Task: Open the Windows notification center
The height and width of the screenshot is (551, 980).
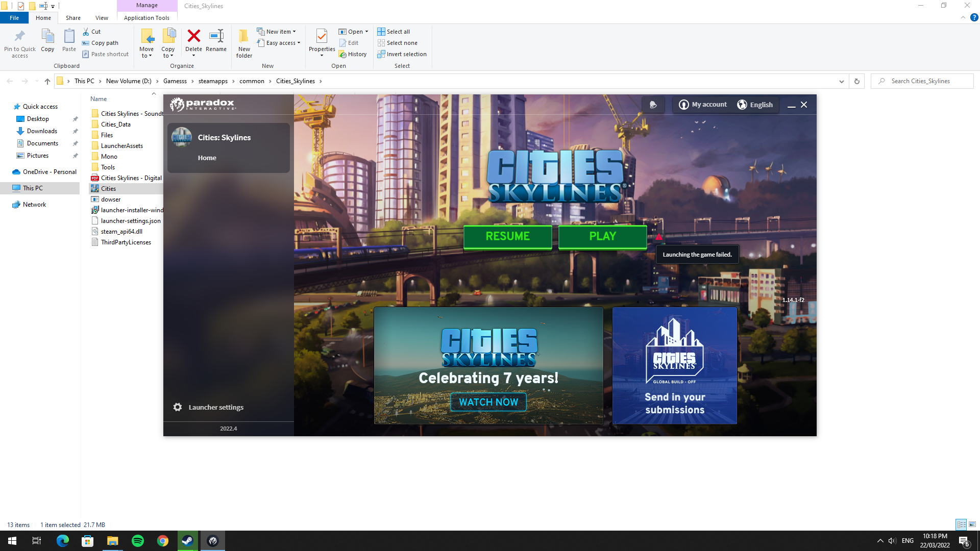Action: 964,541
